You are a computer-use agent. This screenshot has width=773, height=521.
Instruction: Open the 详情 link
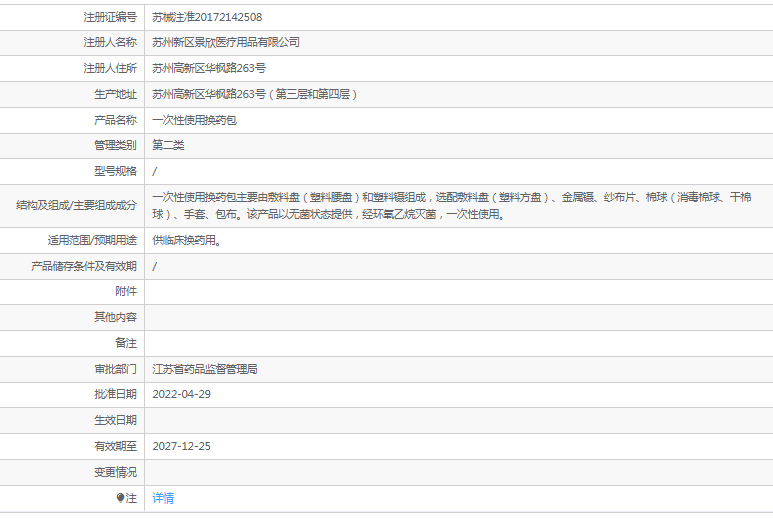163,498
